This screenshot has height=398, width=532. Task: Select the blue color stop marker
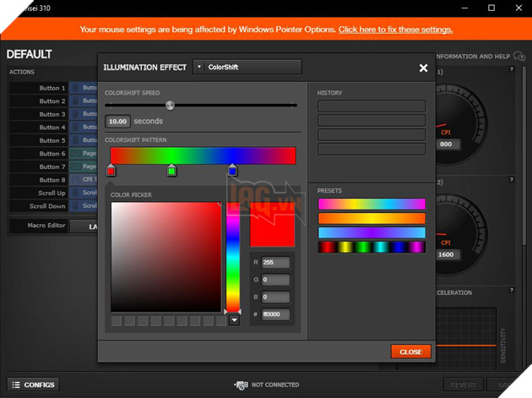232,172
